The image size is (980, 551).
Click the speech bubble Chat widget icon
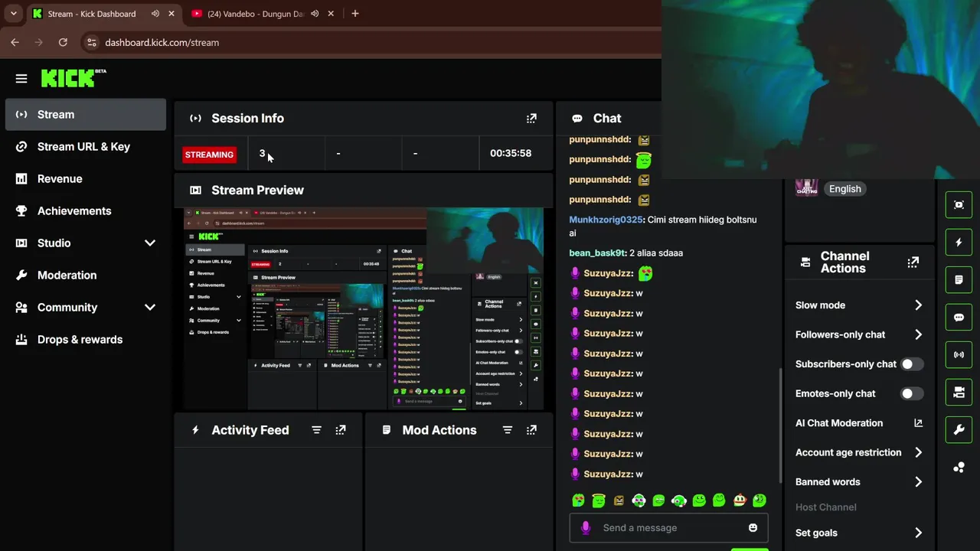(x=959, y=318)
